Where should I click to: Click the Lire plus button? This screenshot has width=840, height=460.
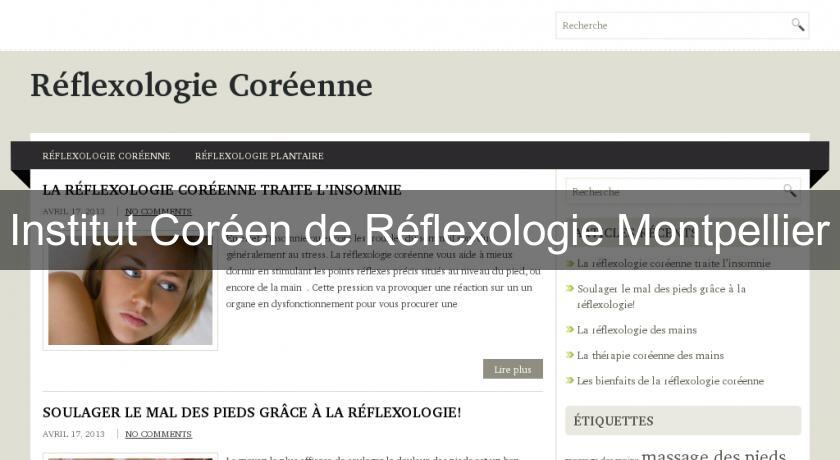[513, 369]
